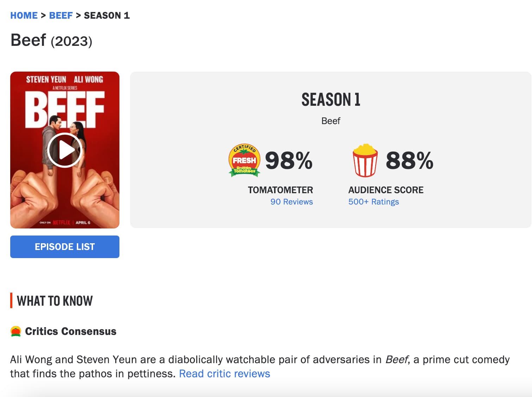
Task: Click the Critics Consensus heading text
Action: coord(70,331)
